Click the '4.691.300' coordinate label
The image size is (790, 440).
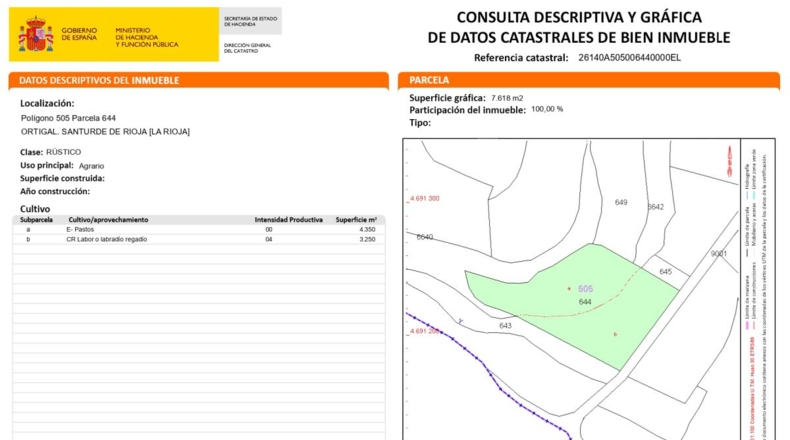[424, 199]
